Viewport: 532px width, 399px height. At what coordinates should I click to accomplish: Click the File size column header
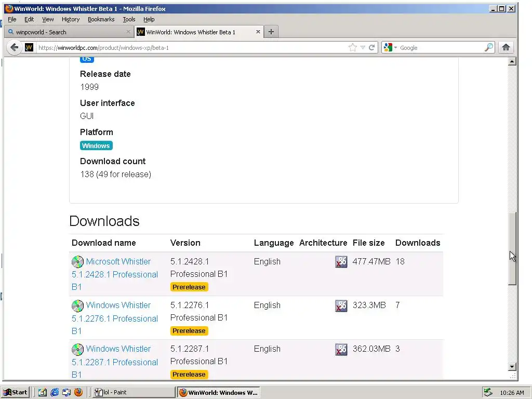click(368, 243)
